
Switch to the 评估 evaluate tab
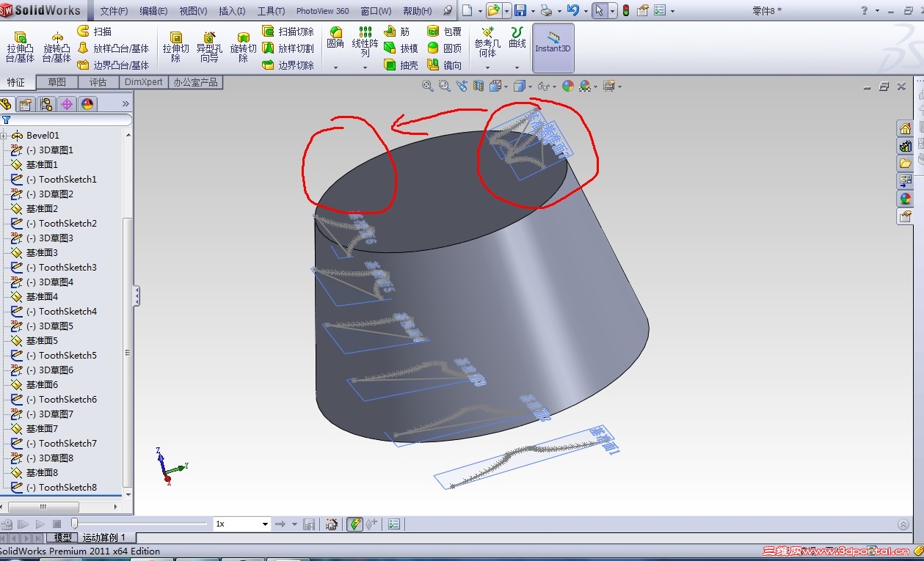click(x=98, y=82)
